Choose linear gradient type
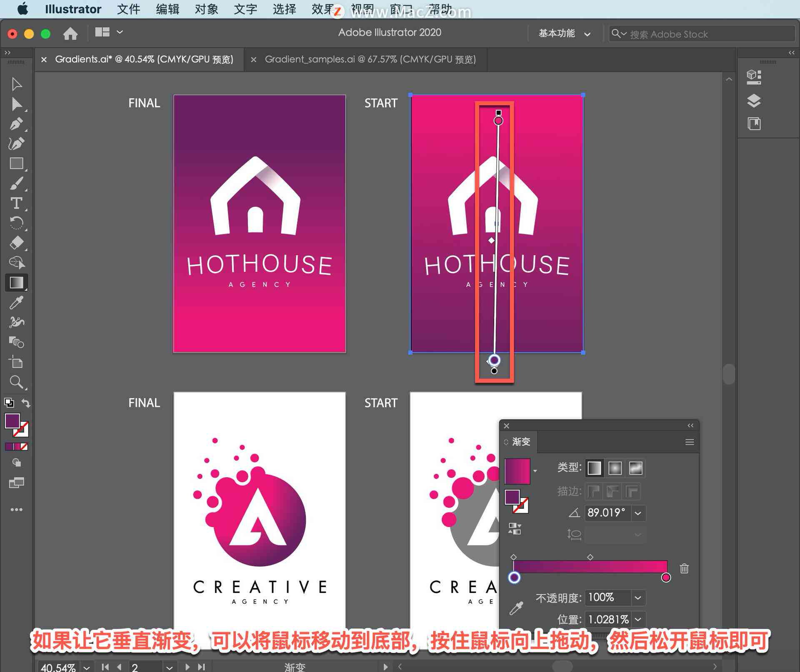The image size is (800, 672). [594, 468]
